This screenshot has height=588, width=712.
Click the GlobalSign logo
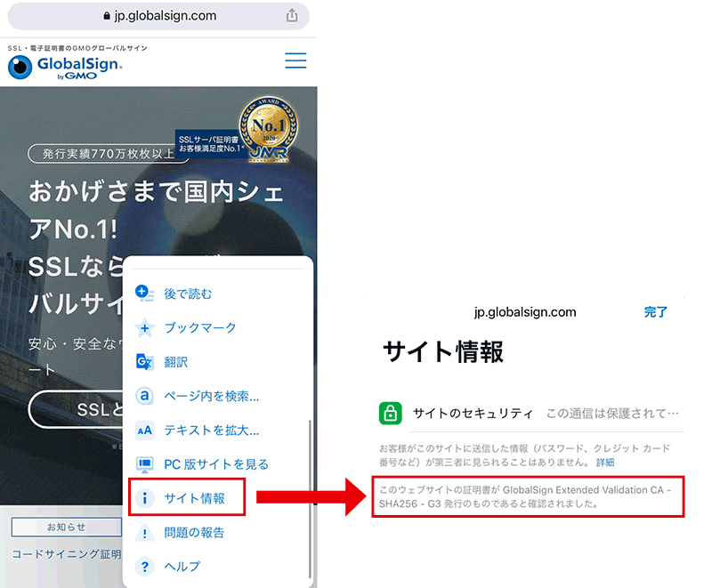(x=65, y=67)
